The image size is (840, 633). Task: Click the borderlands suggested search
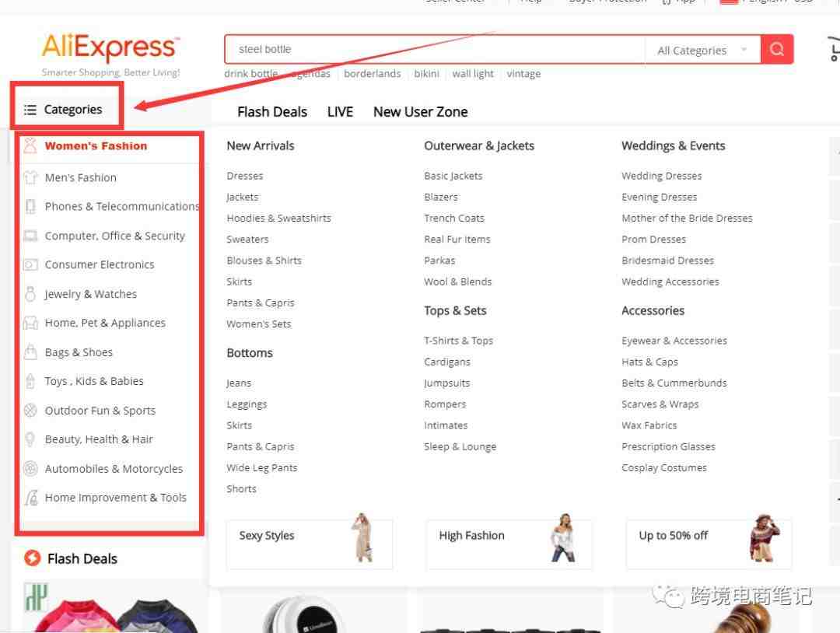coord(373,73)
